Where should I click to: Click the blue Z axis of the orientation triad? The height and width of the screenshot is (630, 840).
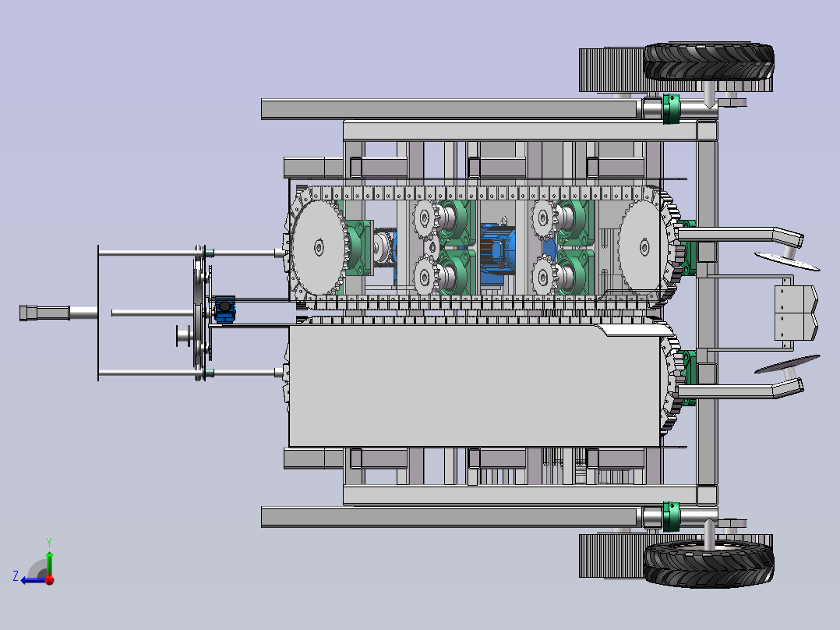tap(33, 580)
